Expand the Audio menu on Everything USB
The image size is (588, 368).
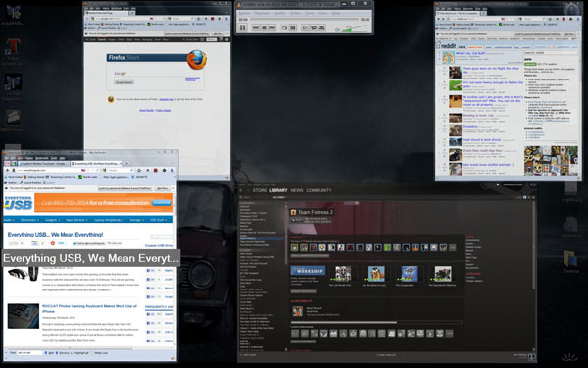pos(9,220)
